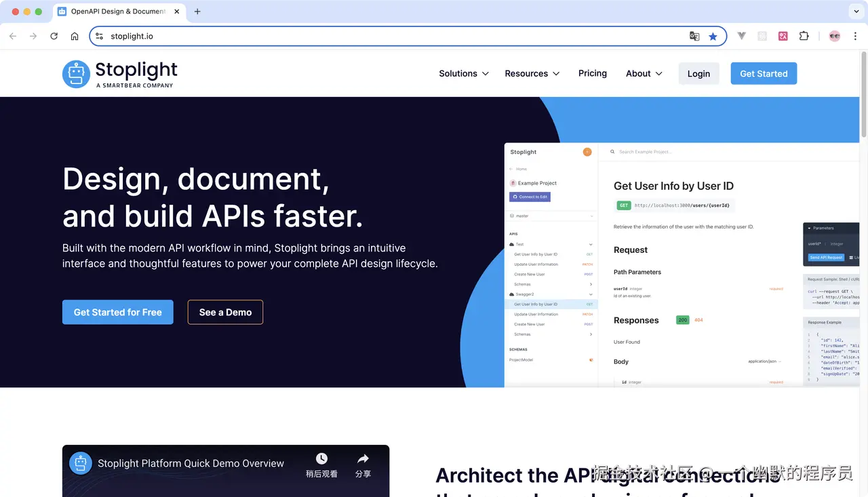Click the Login button

698,73
